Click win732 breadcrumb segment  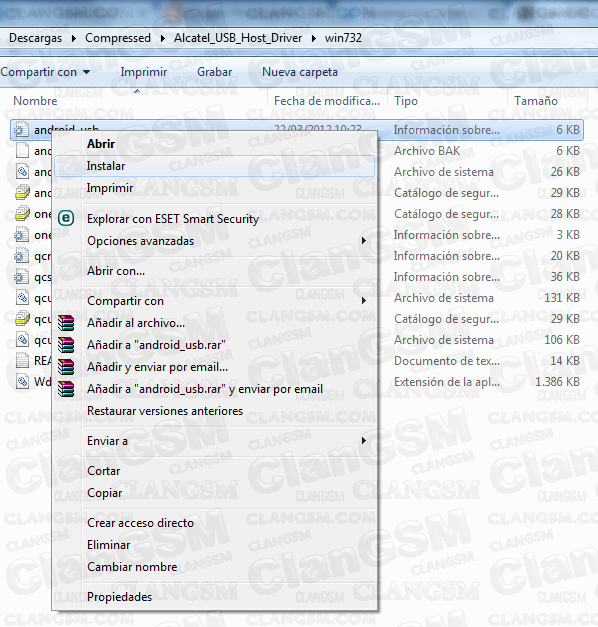[x=343, y=38]
